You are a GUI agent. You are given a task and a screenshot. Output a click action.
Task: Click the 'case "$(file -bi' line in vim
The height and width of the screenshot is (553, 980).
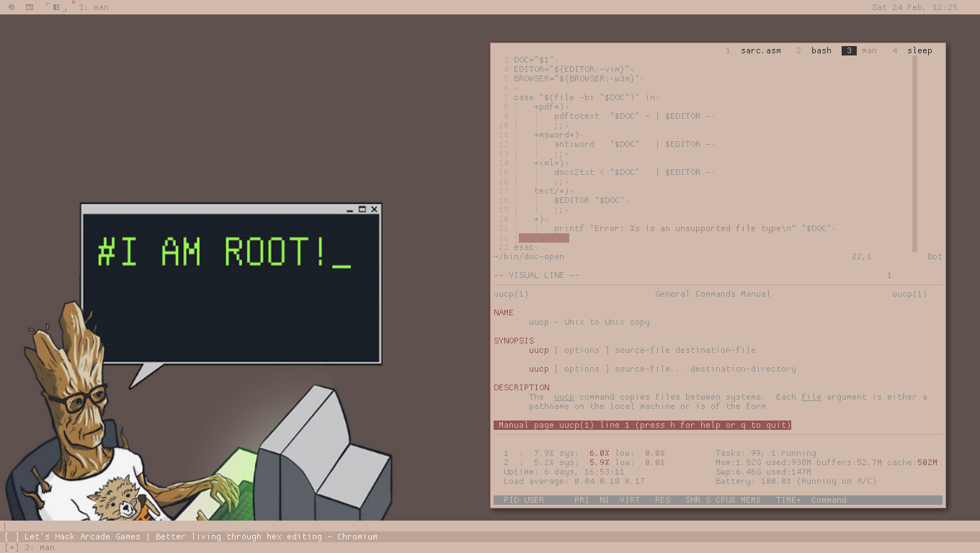point(587,97)
